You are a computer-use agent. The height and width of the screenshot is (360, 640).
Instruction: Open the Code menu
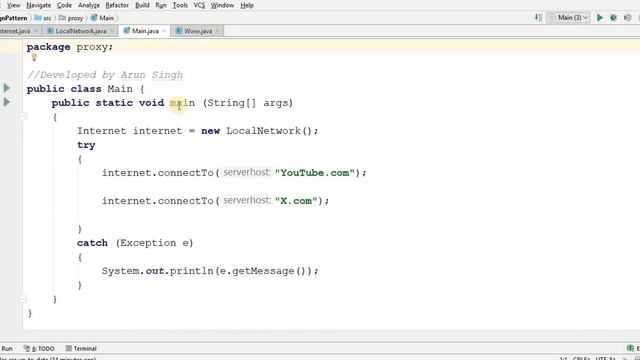pos(64,5)
